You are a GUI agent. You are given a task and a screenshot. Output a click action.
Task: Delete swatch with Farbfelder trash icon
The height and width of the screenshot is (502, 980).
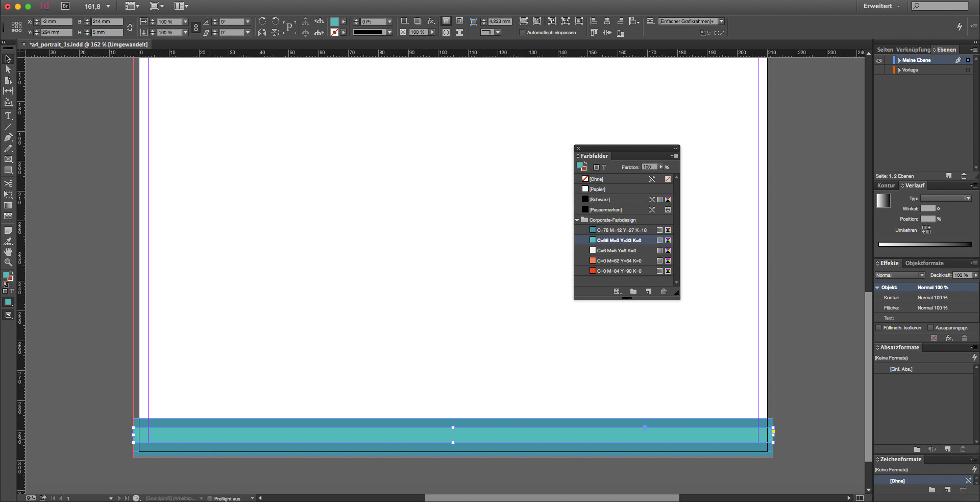(664, 292)
